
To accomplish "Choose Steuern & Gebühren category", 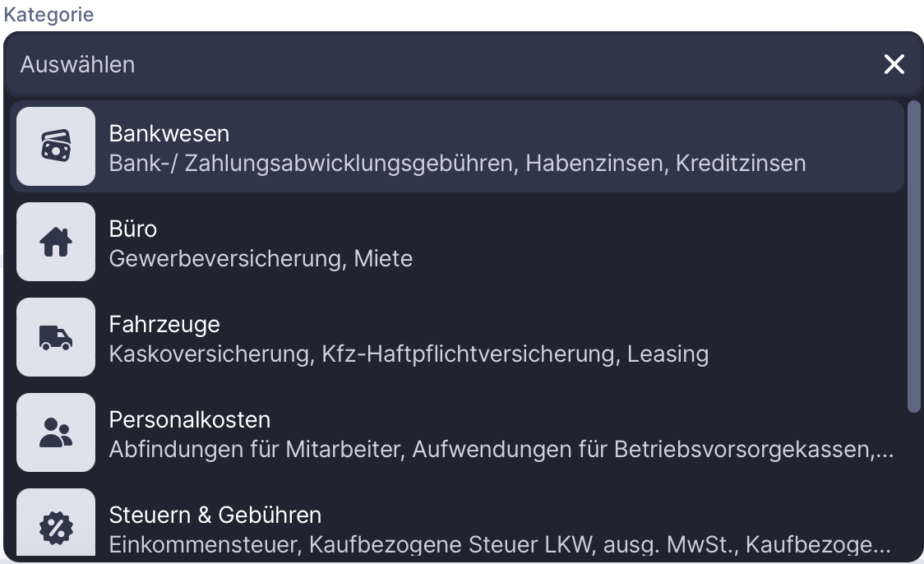I will pos(215,515).
